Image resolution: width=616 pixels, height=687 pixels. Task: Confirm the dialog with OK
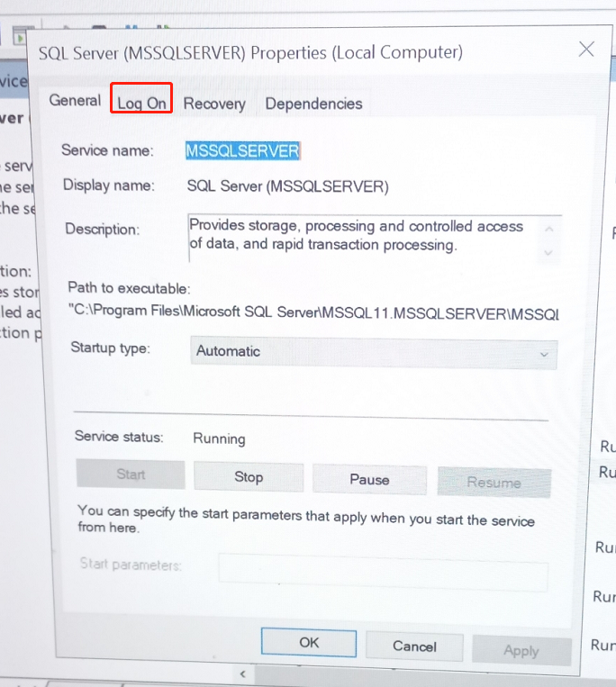click(x=309, y=642)
